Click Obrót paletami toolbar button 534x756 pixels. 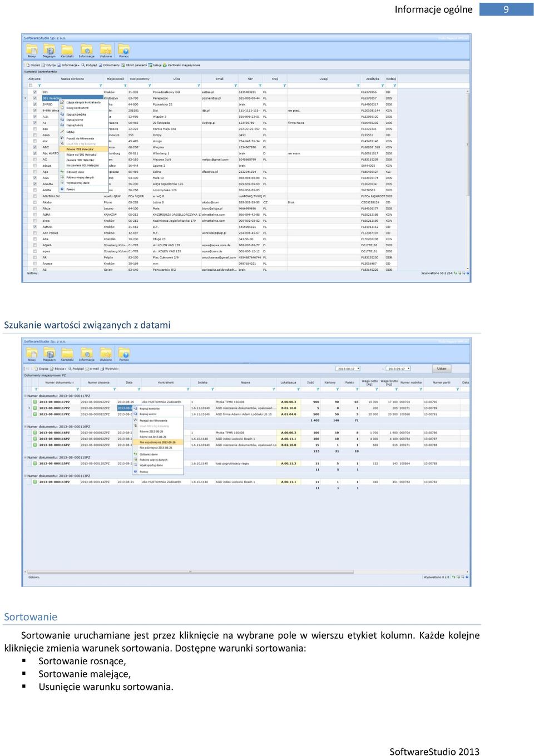coord(134,65)
